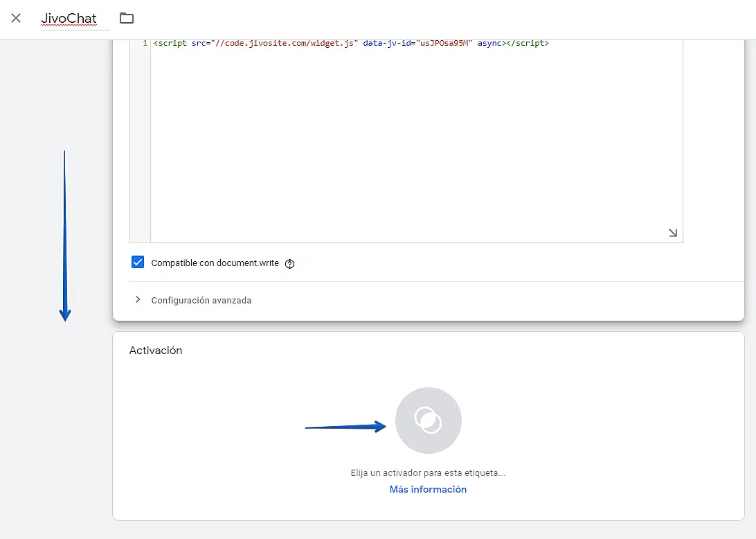Expand the Configuración avanzada chevron
Image resolution: width=756 pixels, height=539 pixels.
click(x=138, y=300)
